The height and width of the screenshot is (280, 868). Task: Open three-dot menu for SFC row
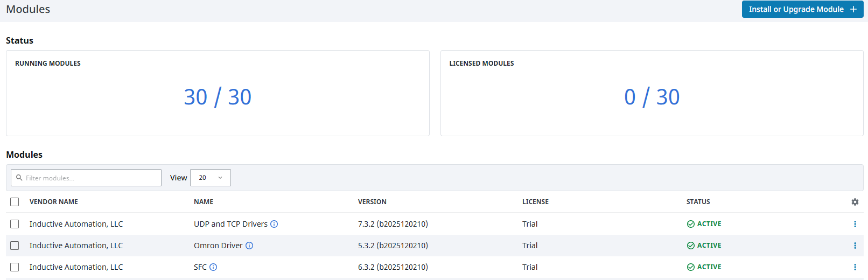pos(855,267)
